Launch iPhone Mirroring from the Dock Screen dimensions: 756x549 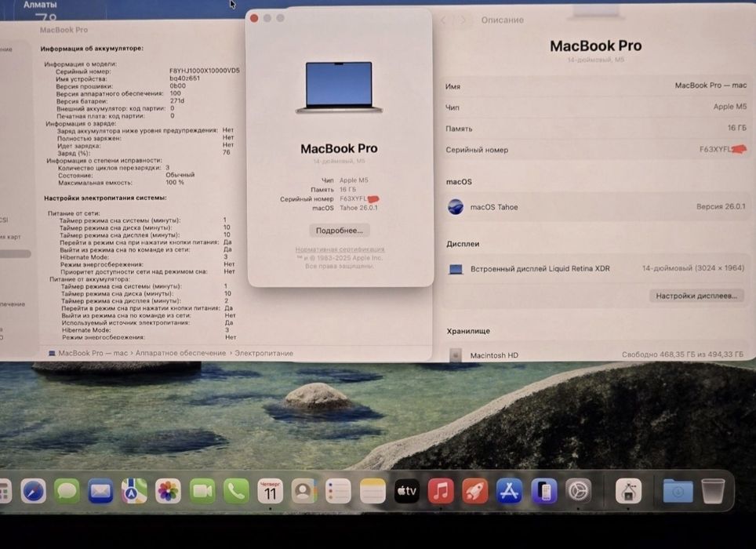[543, 491]
